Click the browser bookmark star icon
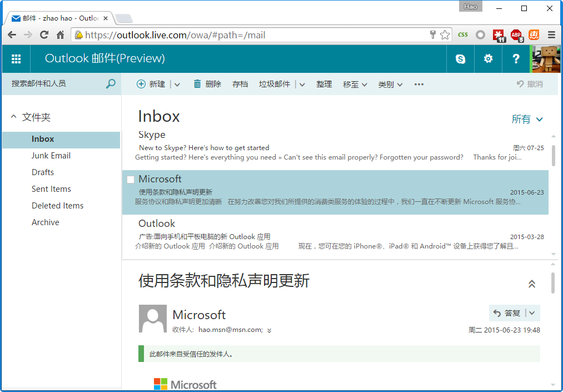 (445, 35)
